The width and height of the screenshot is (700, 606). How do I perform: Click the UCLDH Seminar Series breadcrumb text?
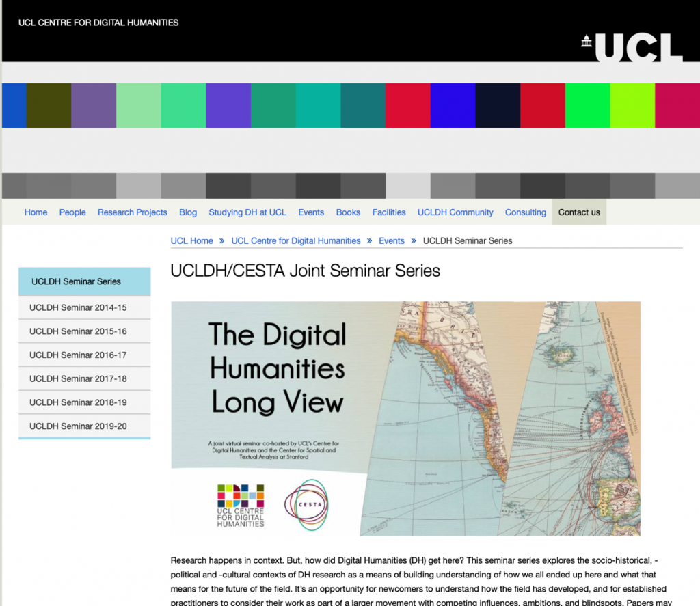tap(468, 241)
